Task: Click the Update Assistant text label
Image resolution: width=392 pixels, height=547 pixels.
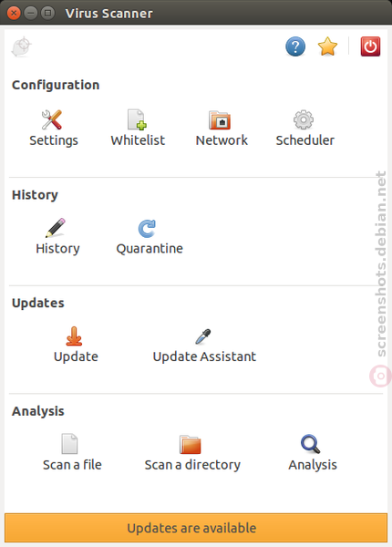Action: tap(204, 356)
